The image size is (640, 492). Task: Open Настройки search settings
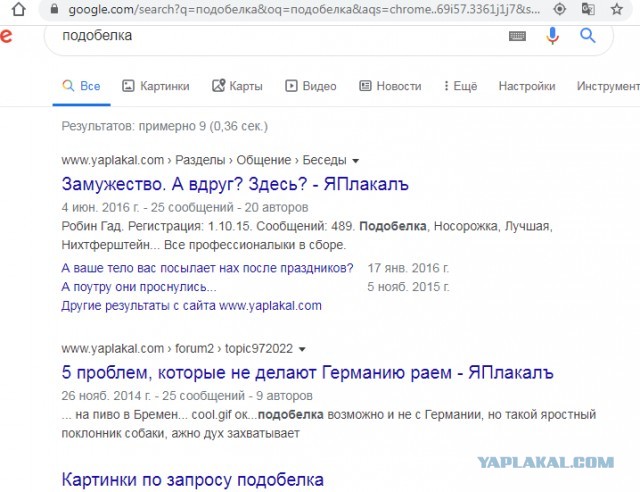527,86
